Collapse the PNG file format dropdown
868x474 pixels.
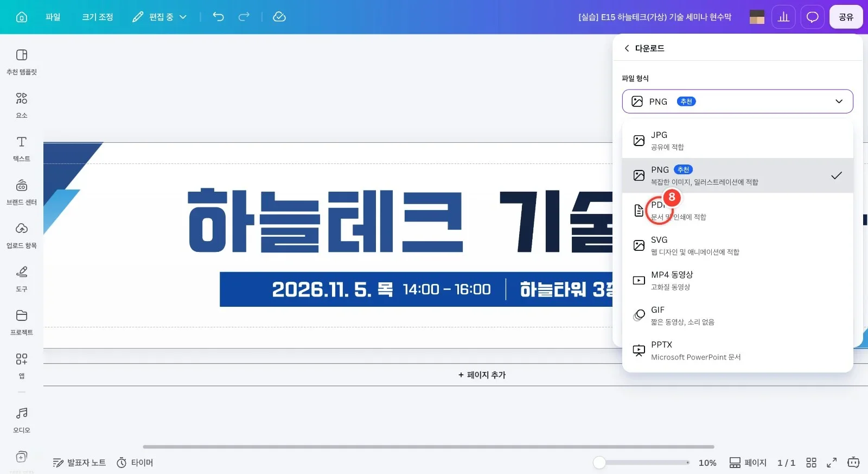737,102
